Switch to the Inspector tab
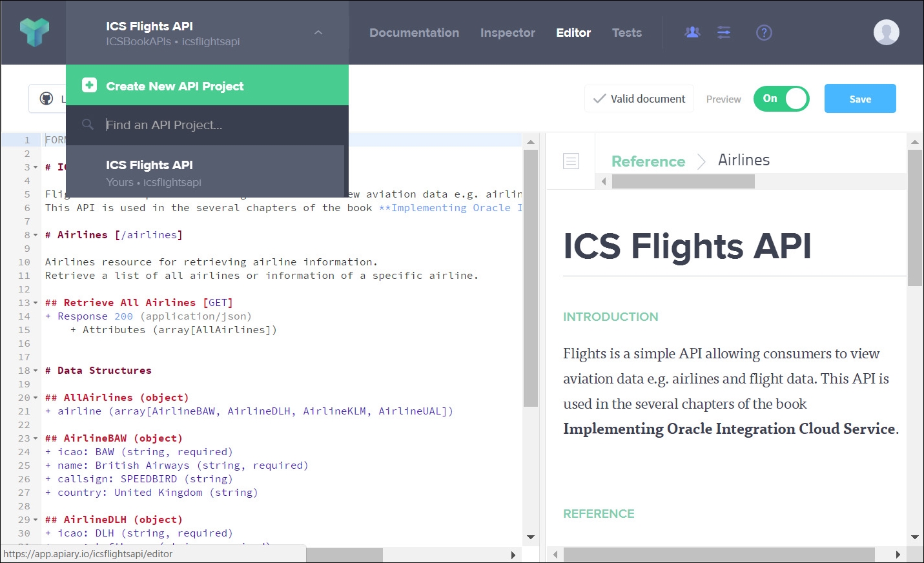 pyautogui.click(x=508, y=32)
